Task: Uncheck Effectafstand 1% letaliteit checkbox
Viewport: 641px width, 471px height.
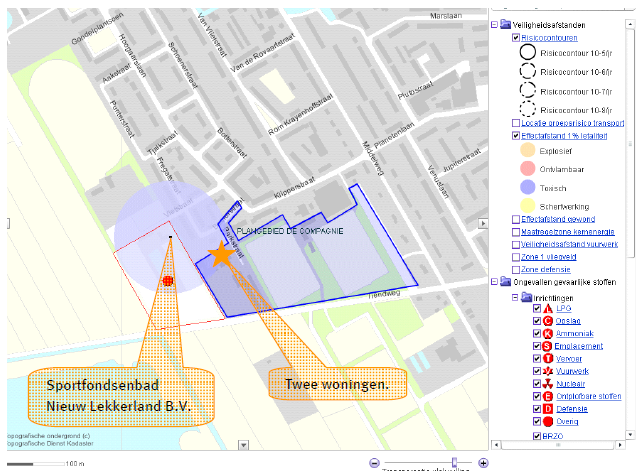Action: tap(516, 135)
